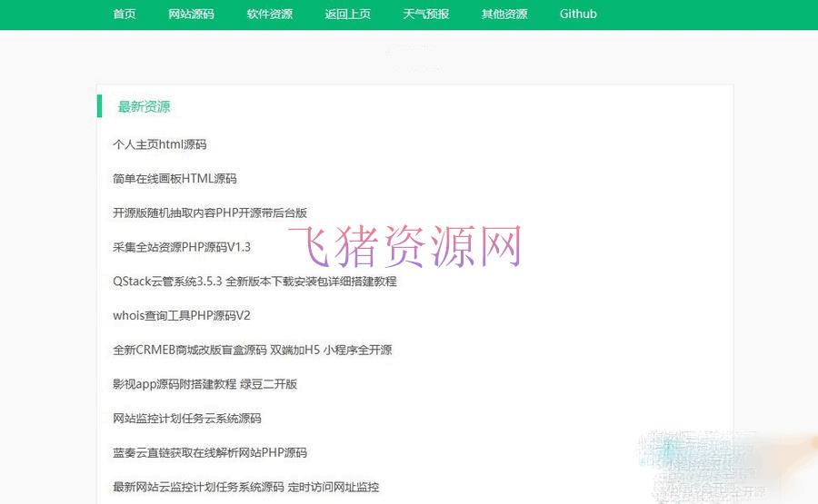Open 网站监控计划任务云系统源码 link
The image size is (818, 504).
(x=186, y=419)
